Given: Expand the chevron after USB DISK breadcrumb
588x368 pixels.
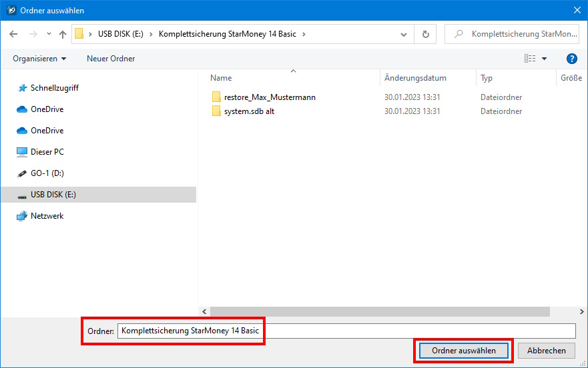Looking at the screenshot, I should point(151,34).
